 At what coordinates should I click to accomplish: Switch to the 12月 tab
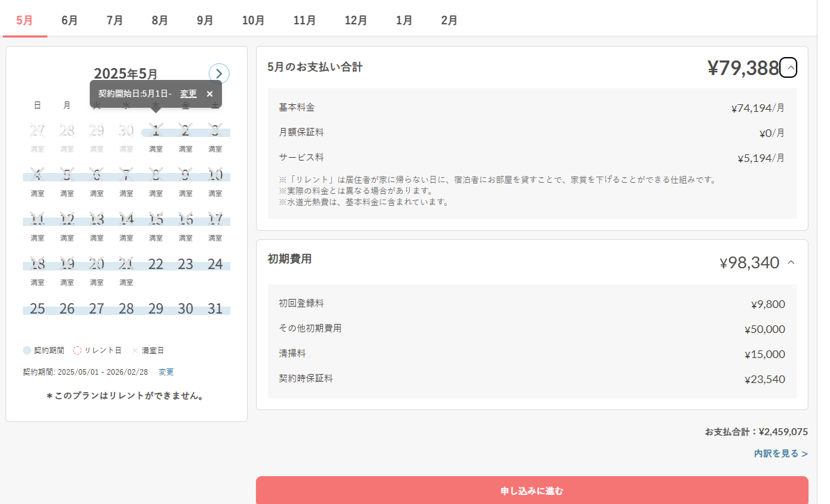(x=356, y=20)
